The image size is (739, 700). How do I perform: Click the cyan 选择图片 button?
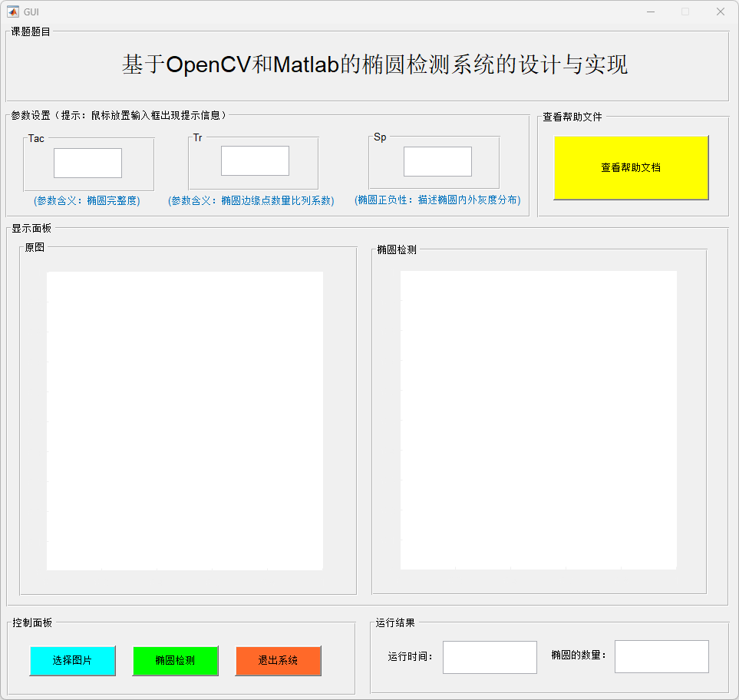[73, 660]
